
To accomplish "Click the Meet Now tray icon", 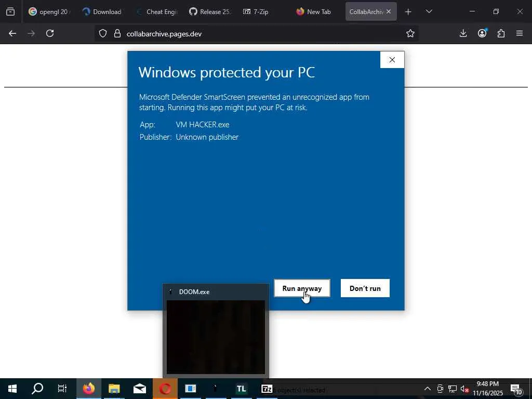I will pos(440,389).
